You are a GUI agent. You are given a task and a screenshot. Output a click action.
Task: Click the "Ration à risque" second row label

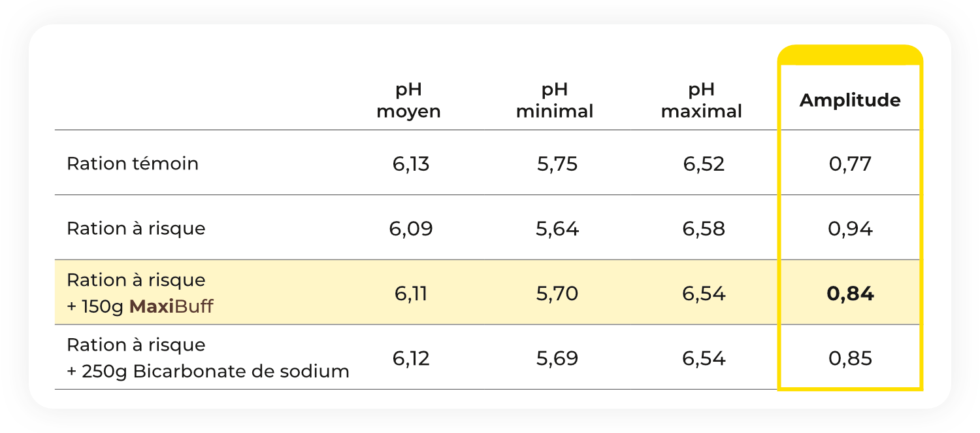[136, 228]
